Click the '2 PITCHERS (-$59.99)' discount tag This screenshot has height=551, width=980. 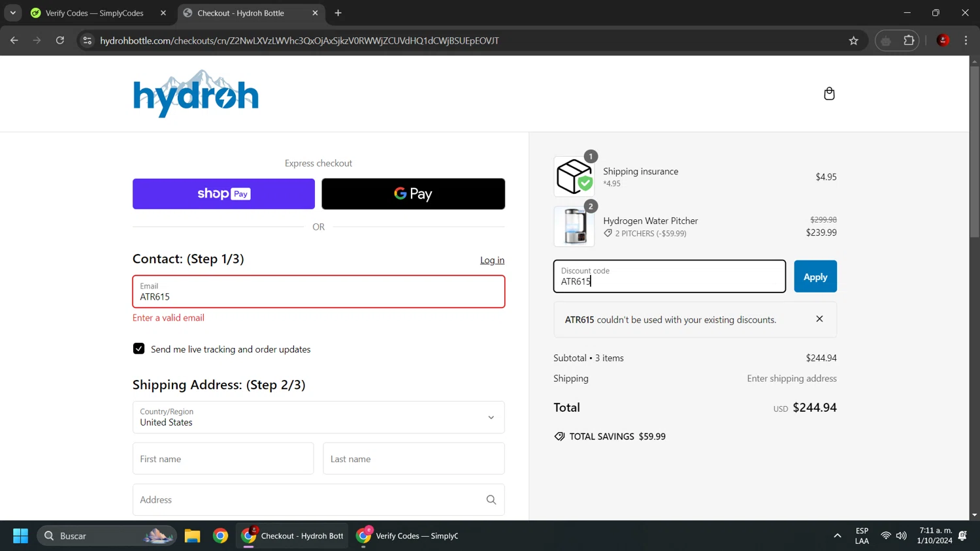click(x=645, y=233)
